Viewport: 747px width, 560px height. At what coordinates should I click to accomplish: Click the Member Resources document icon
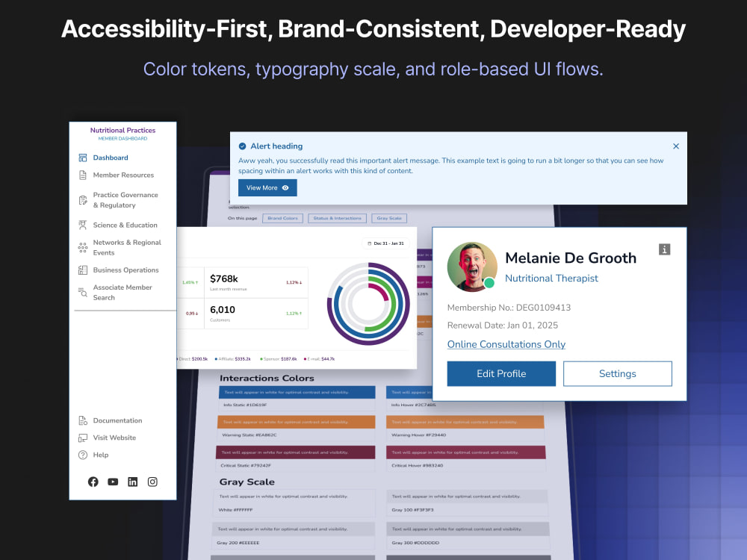pos(83,175)
